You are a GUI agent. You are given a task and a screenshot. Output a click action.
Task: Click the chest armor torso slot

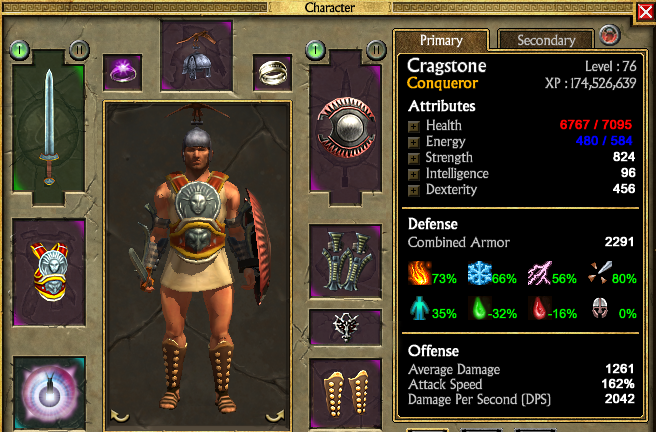49,272
